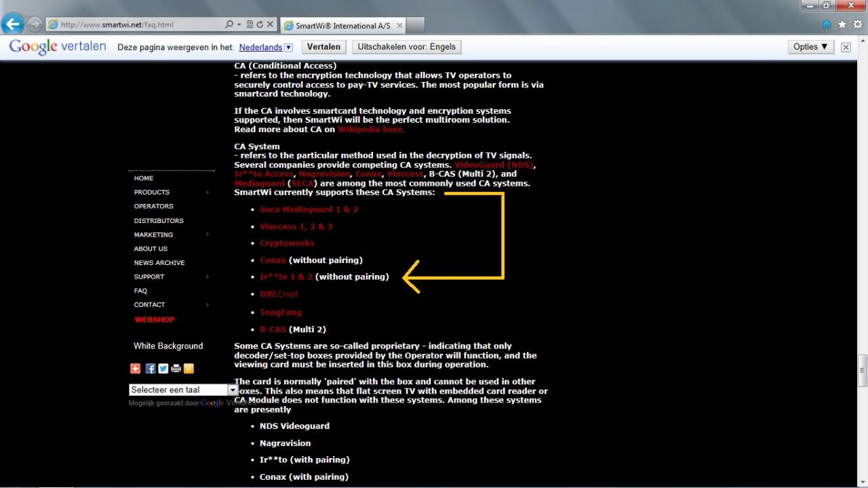Stop loading with the address bar X icon
The image size is (868, 488).
tap(270, 24)
